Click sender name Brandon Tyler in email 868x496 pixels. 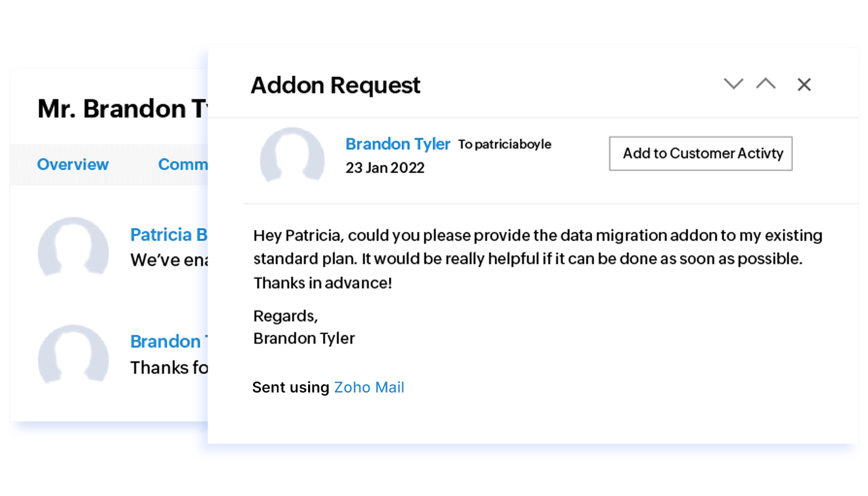[397, 144]
